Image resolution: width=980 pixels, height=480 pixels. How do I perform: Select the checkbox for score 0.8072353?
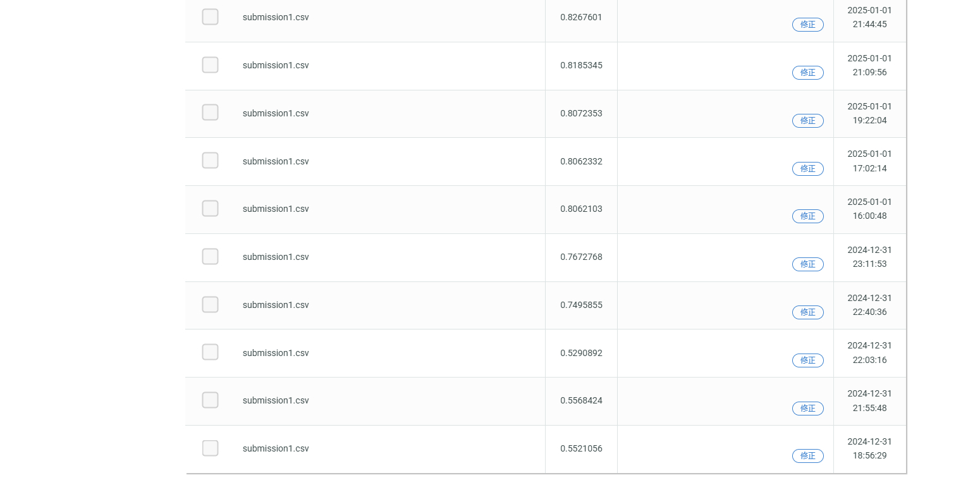[210, 113]
